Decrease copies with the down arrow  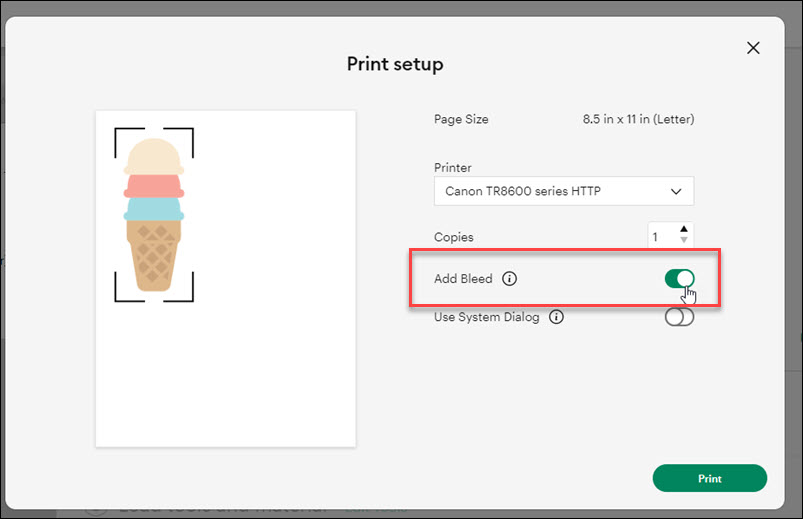[x=684, y=241]
